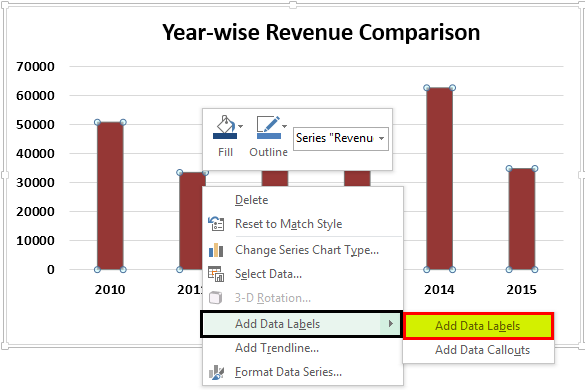Viewport: 585px width, 390px height.
Task: Open the Fill color dropdown arrow
Action: (x=241, y=127)
